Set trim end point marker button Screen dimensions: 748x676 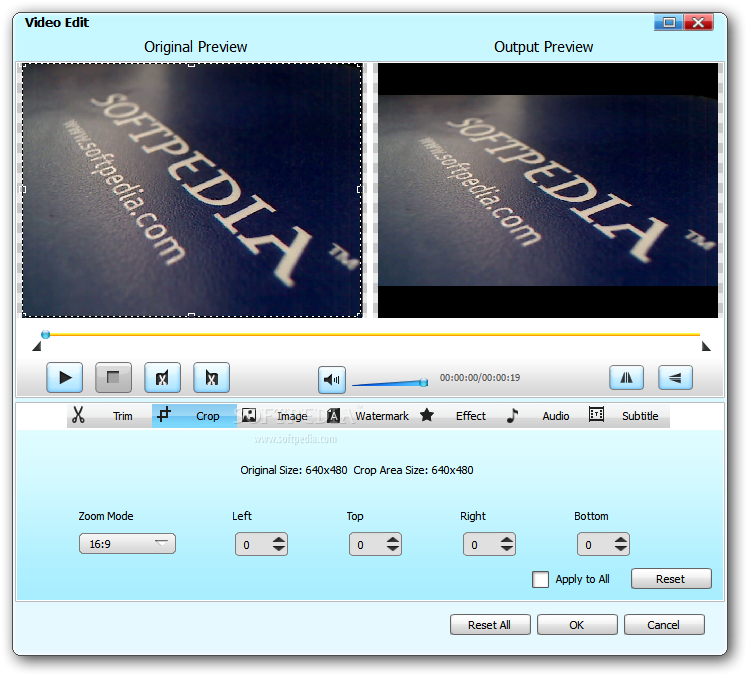211,378
